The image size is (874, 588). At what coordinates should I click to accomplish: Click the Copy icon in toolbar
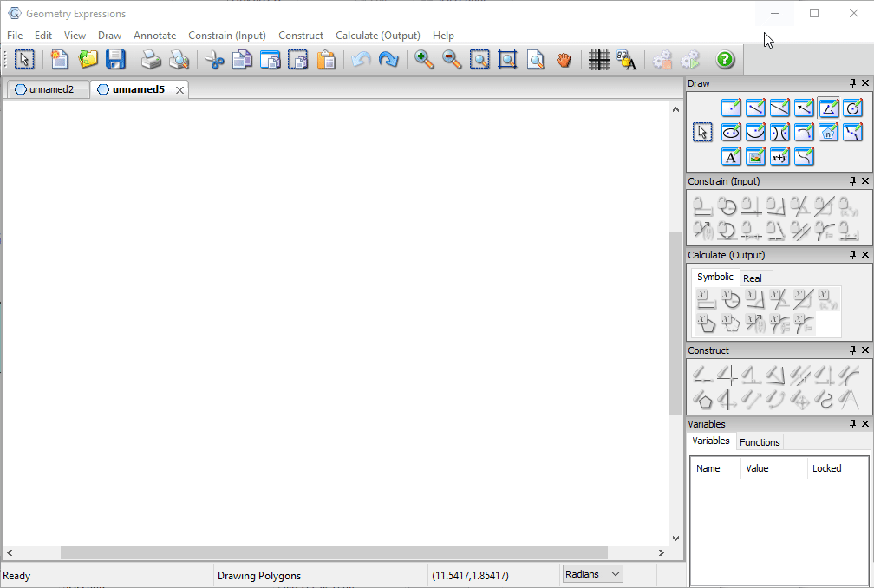pyautogui.click(x=242, y=60)
